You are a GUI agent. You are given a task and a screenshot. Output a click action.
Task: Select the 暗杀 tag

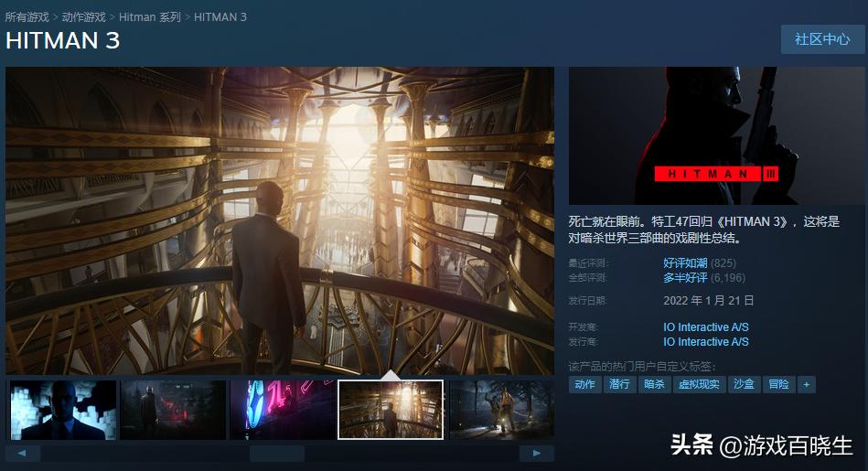(654, 384)
